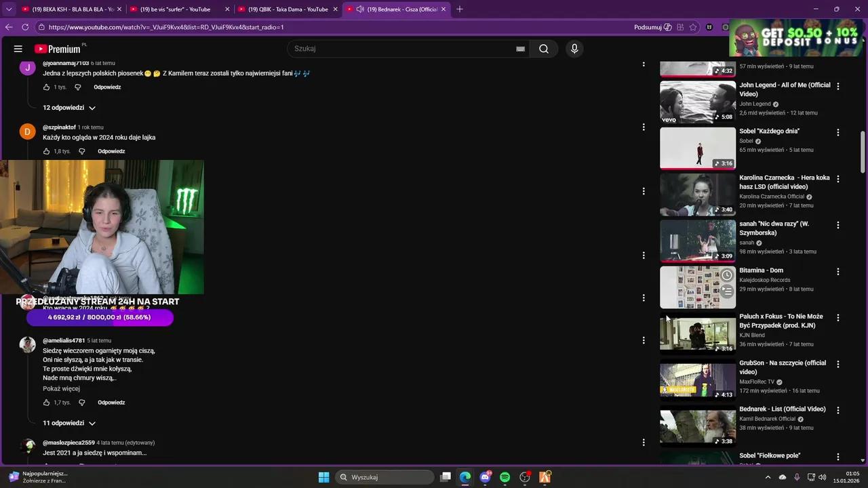Toggle like on amelialis4781's comment
868x488 pixels.
(46, 402)
